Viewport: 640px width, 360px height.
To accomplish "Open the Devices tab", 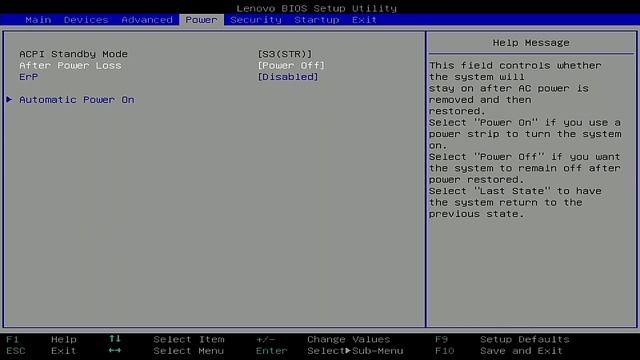I will pyautogui.click(x=86, y=20).
